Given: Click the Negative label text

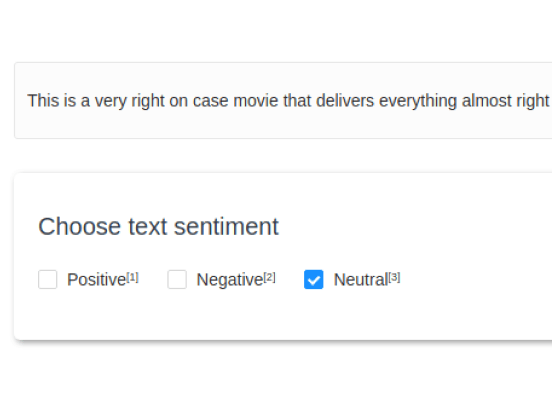Looking at the screenshot, I should [230, 280].
